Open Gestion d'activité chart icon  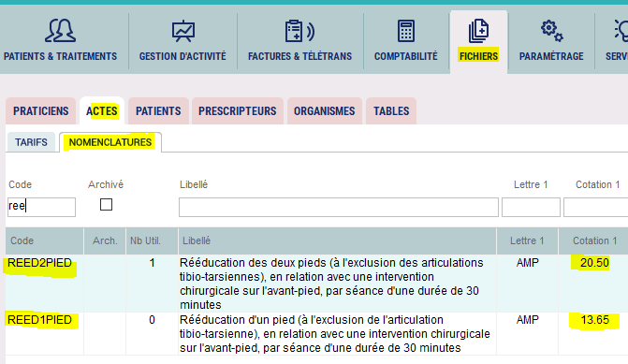coord(183,31)
